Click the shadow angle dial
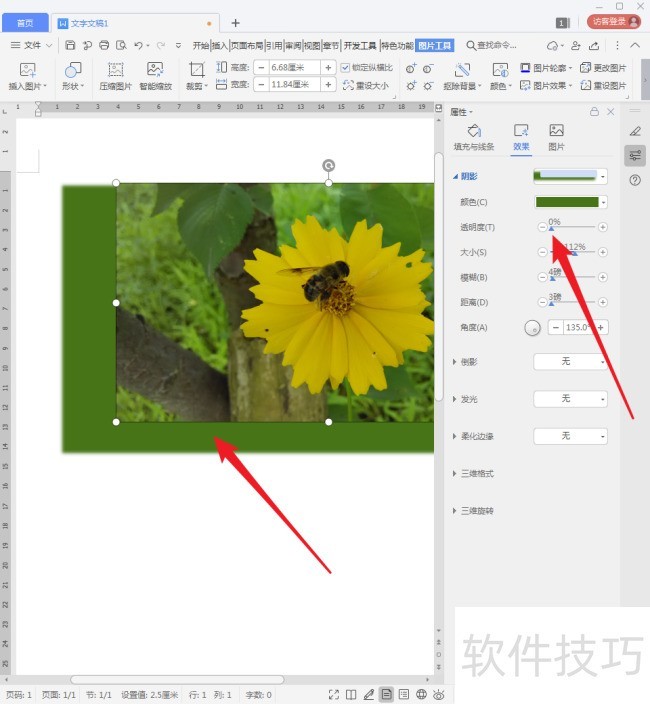 [532, 328]
